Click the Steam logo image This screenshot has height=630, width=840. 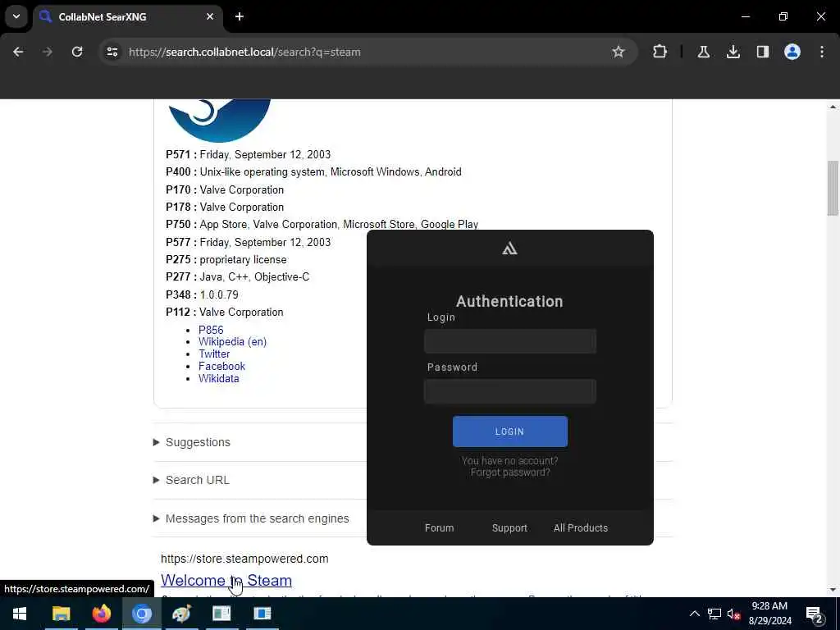pyautogui.click(x=219, y=120)
